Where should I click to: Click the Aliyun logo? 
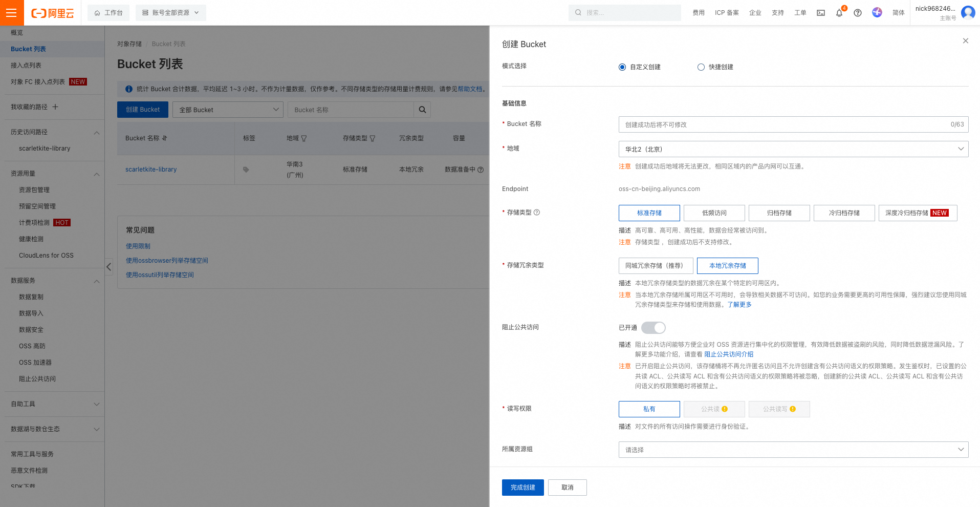[53, 13]
